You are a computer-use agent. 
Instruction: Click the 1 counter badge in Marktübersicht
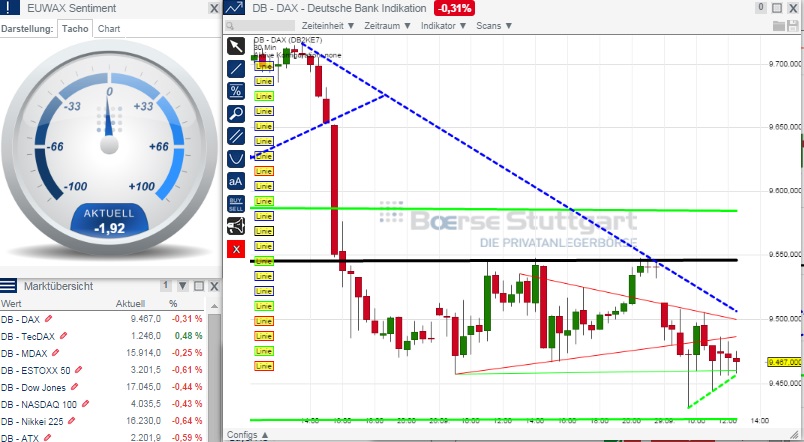[166, 286]
